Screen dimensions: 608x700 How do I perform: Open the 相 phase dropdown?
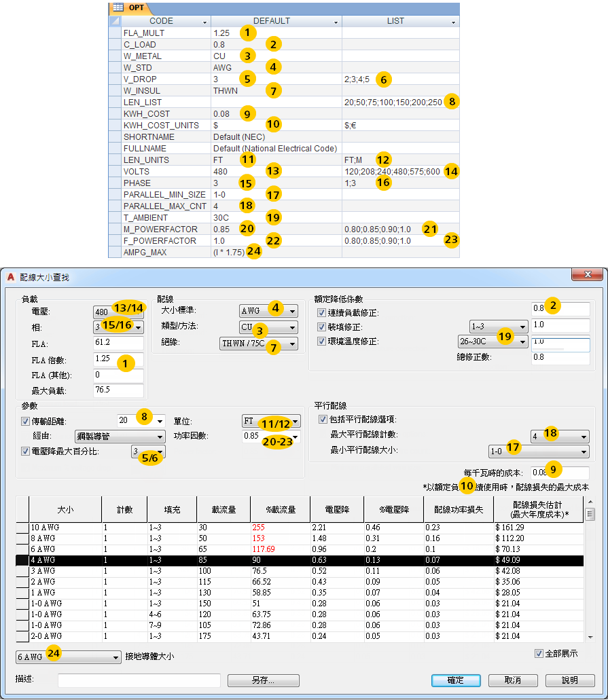pos(118,327)
